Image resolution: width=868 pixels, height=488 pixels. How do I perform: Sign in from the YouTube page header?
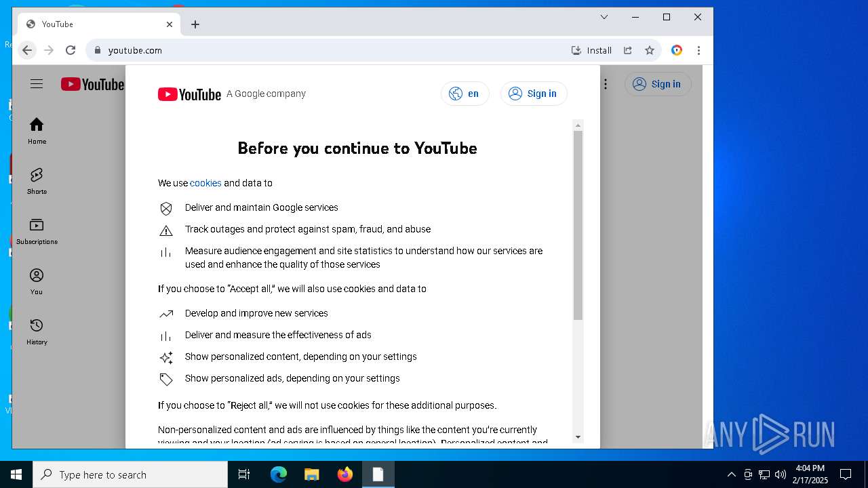pyautogui.click(x=658, y=84)
